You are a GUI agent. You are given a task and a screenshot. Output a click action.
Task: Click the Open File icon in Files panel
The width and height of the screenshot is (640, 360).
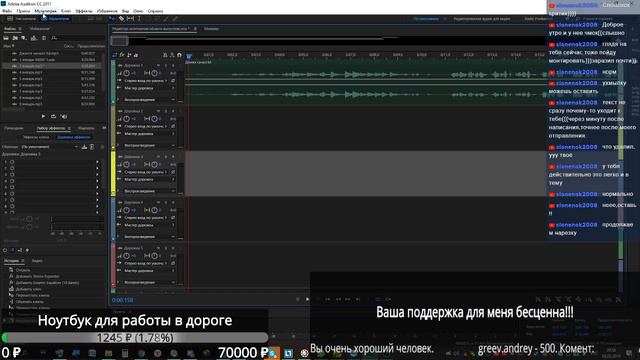(x=6, y=38)
